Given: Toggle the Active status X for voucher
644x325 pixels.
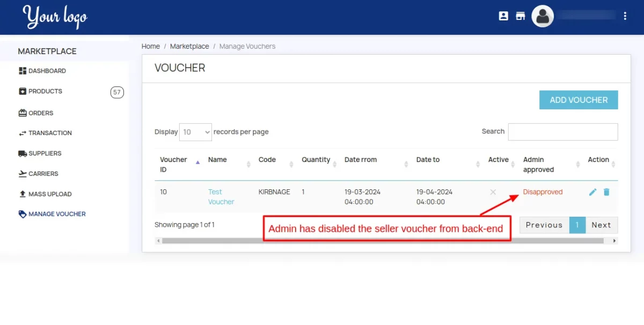Looking at the screenshot, I should pyautogui.click(x=493, y=192).
